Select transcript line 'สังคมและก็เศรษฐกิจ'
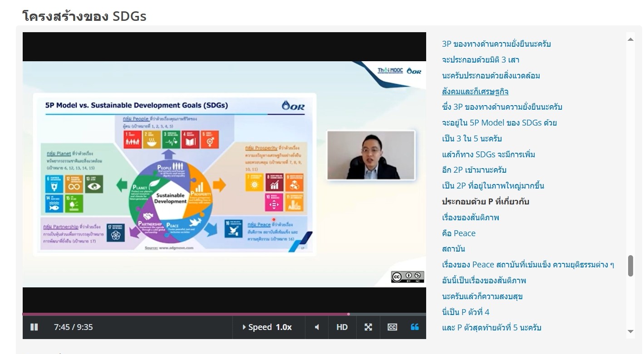 475,92
